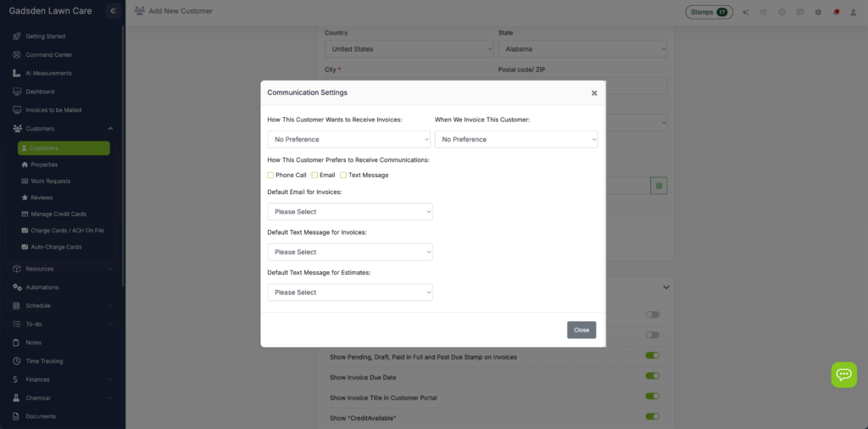868x429 pixels.
Task: Open Work Requests in the sidebar
Action: 50,181
